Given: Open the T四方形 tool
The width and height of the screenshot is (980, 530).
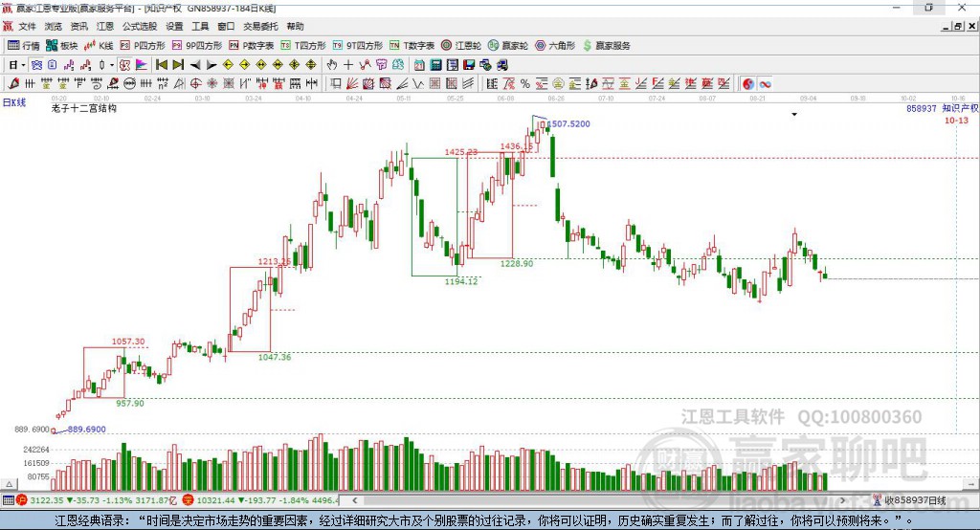Looking at the screenshot, I should tap(303, 46).
